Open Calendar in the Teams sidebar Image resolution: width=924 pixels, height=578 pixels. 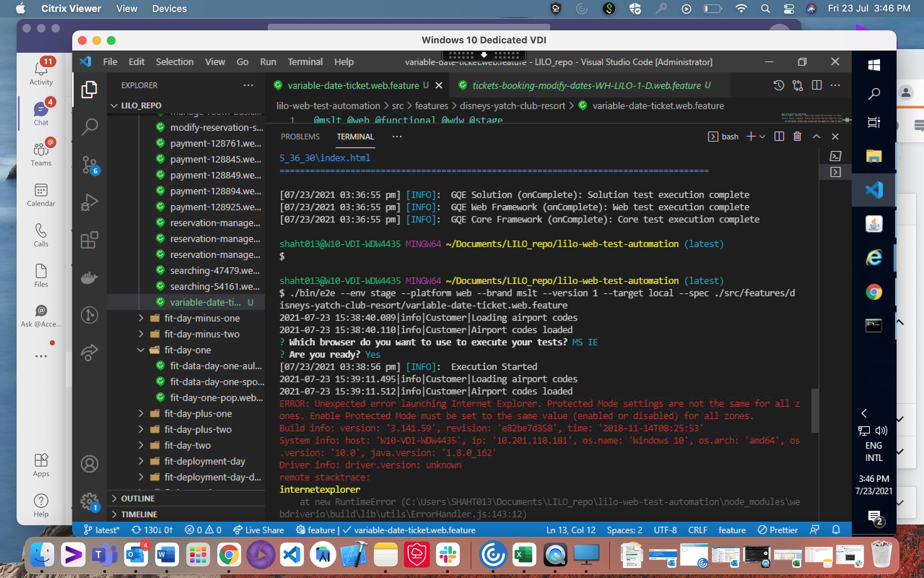41,195
